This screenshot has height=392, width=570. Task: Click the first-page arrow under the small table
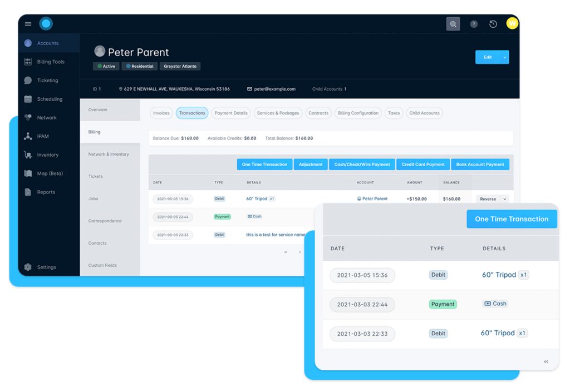point(286,252)
